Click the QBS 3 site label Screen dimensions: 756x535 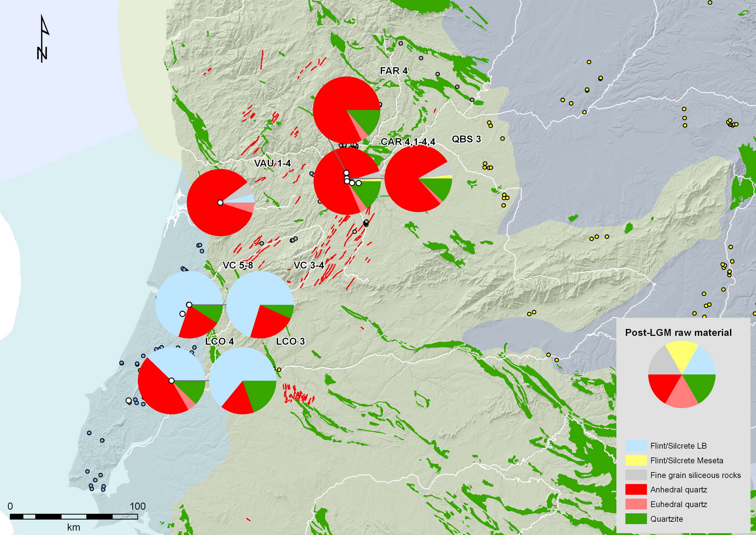tap(466, 139)
